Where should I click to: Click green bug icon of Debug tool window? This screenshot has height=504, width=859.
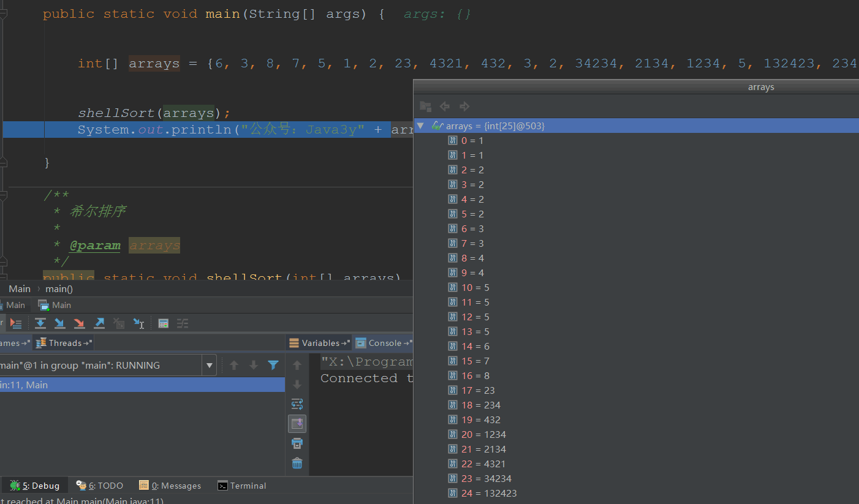pos(15,486)
